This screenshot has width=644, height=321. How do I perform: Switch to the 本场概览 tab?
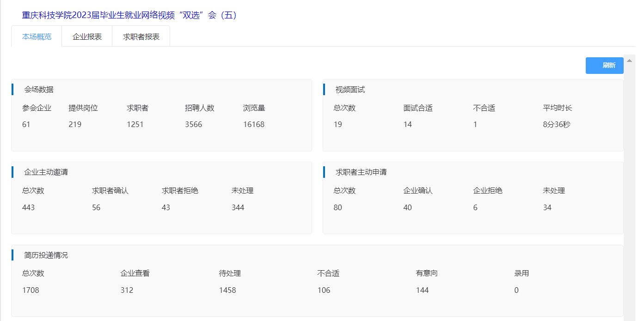click(x=37, y=36)
